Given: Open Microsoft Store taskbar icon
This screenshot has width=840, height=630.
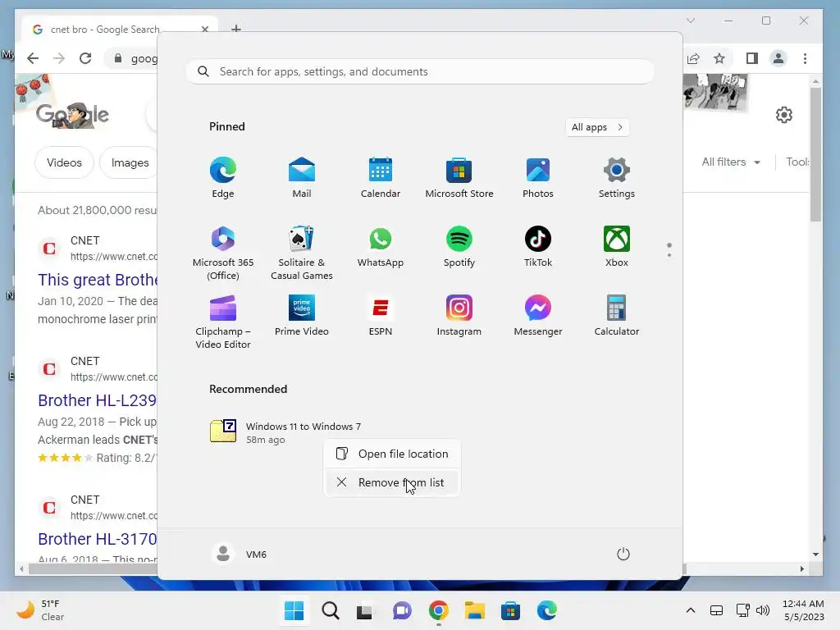Looking at the screenshot, I should click(x=510, y=610).
